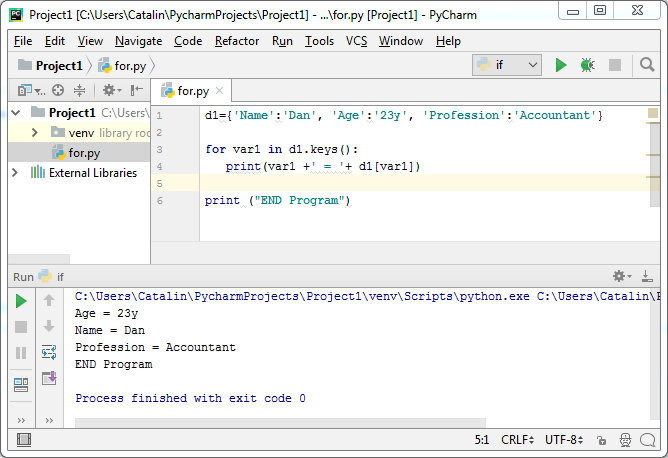This screenshot has height=458, width=668.
Task: Start debugging with the bug icon
Action: [587, 65]
